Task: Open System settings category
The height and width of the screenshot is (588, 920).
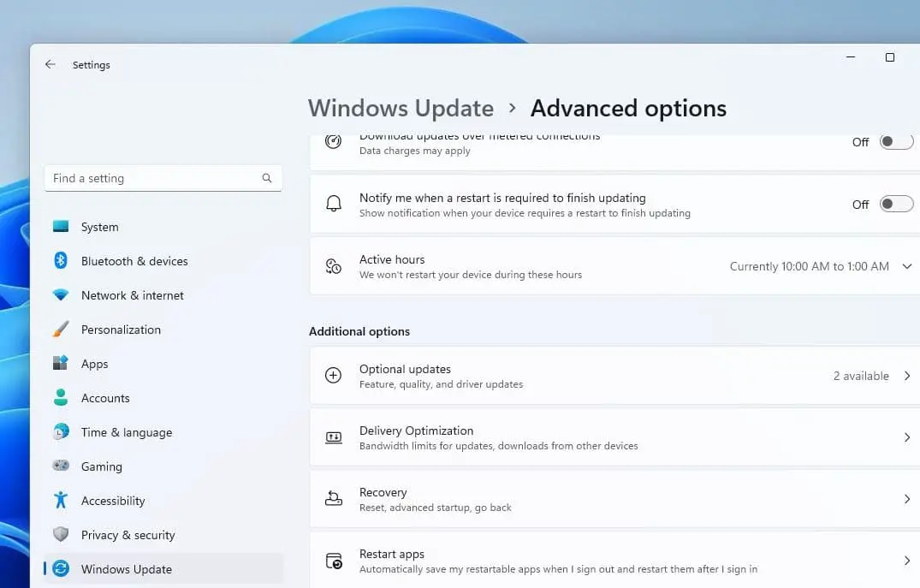Action: click(x=163, y=227)
